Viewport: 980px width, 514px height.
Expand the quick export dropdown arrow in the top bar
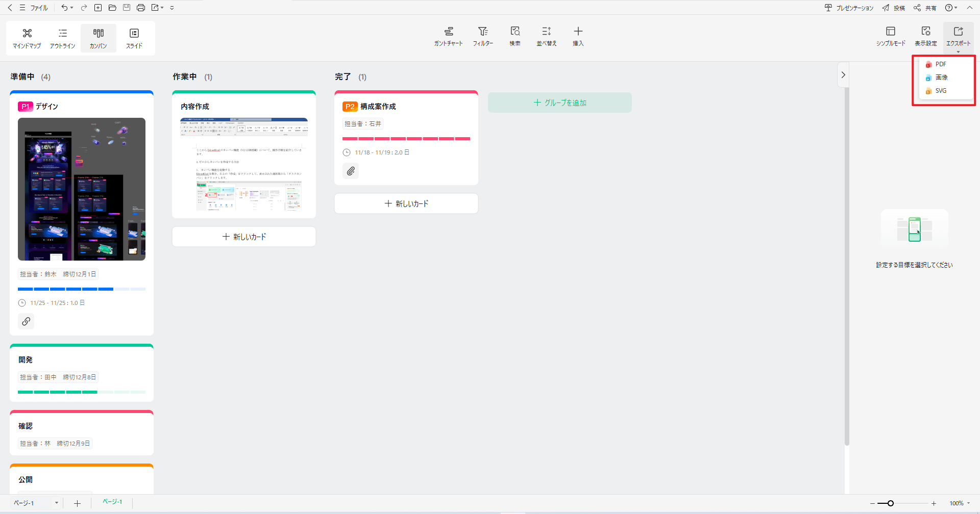[x=162, y=8]
